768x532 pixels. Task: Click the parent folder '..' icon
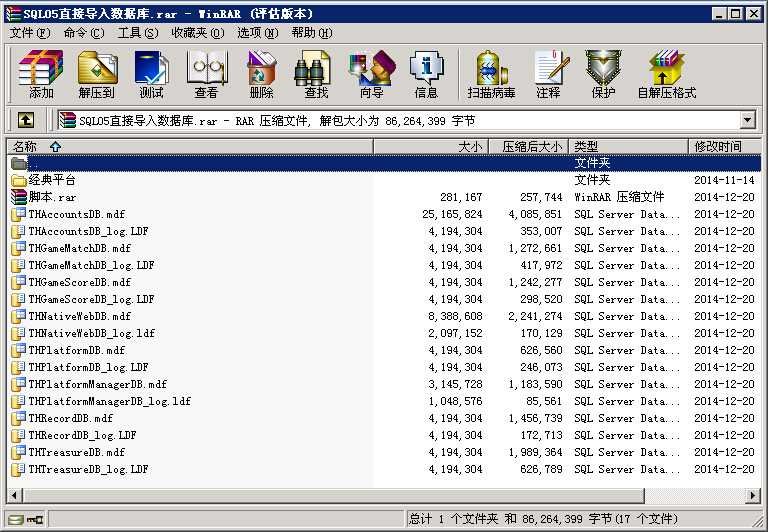(19, 163)
